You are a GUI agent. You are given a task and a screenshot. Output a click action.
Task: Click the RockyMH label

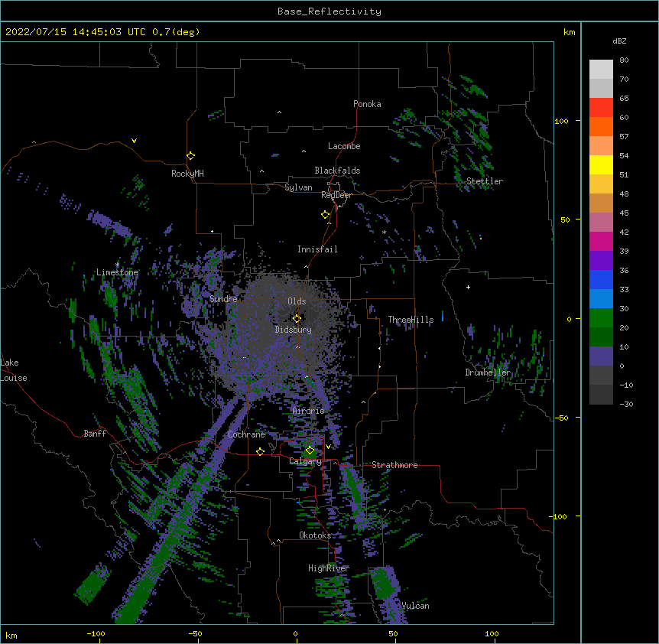(187, 173)
